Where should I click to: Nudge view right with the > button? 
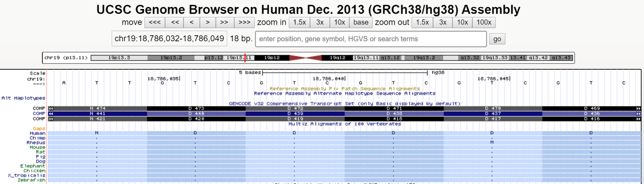207,22
